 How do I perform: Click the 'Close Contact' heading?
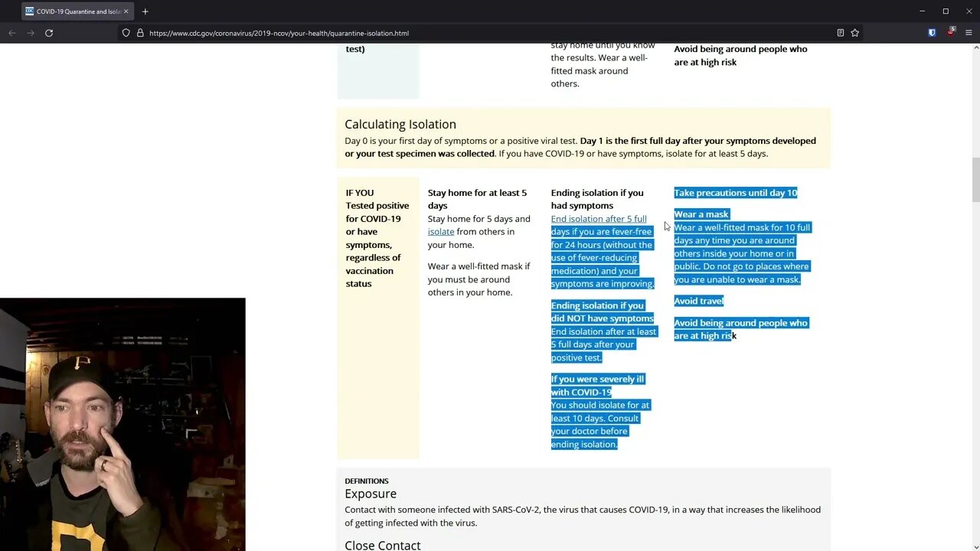coord(383,545)
